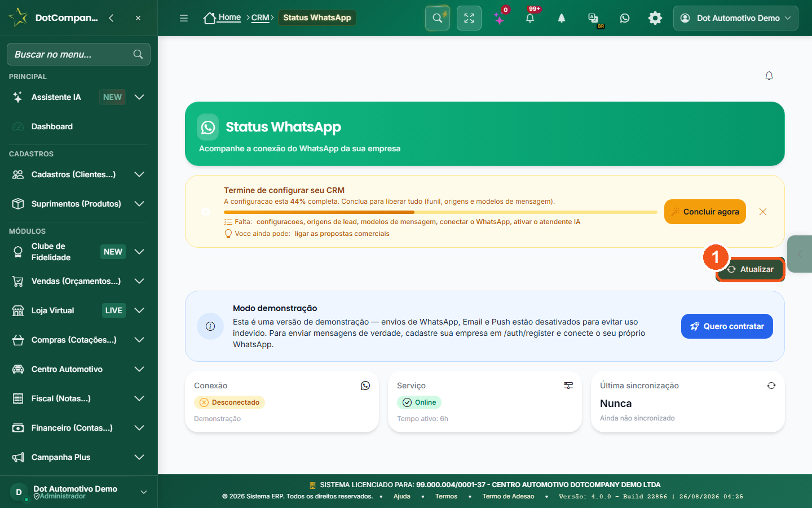812x508 pixels.
Task: Open ligar as propostas comerciais link
Action: point(342,234)
